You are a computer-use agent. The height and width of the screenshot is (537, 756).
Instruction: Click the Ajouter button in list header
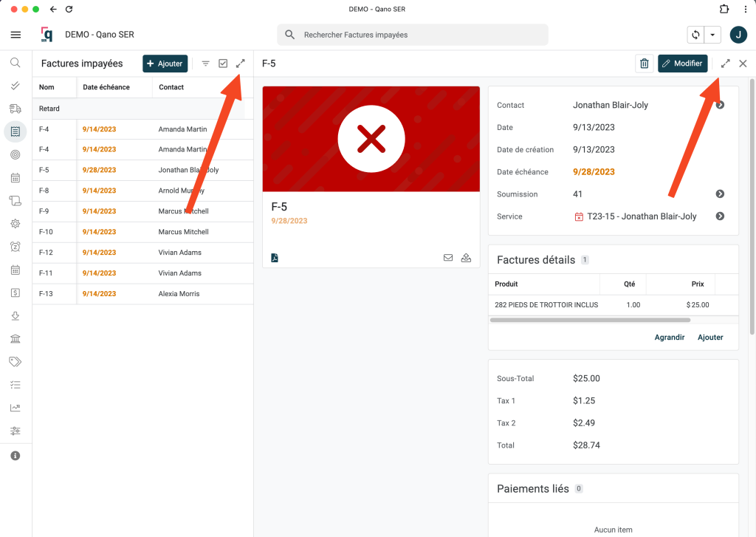(165, 64)
